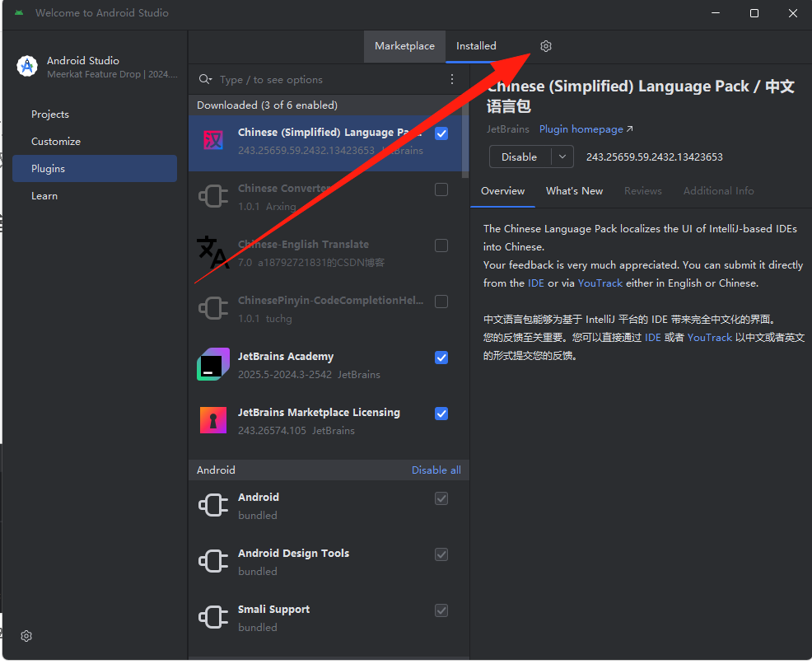This screenshot has width=812, height=664.
Task: Open the YouTrack link in Chinese description
Action: (709, 338)
